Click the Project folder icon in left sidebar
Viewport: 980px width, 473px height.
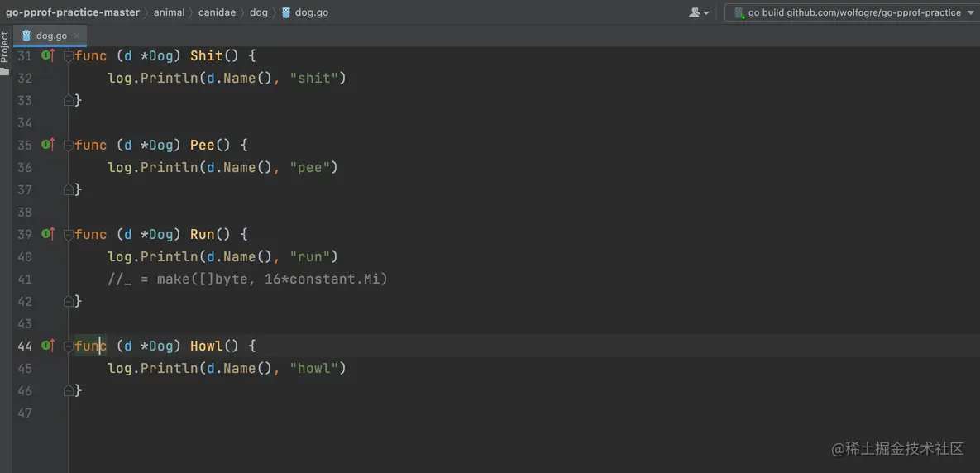click(x=5, y=72)
